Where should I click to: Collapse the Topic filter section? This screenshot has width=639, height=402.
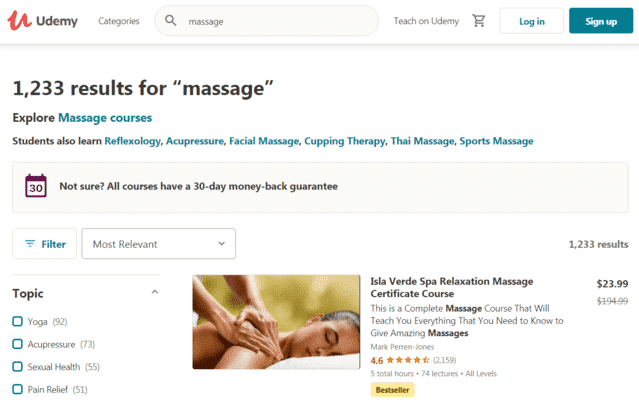point(155,292)
